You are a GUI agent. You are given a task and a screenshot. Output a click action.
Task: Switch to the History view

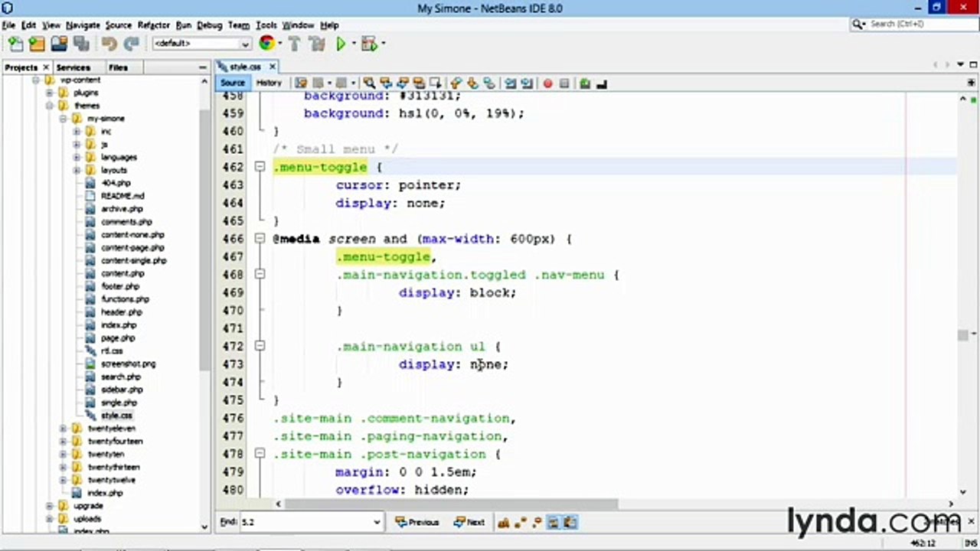pyautogui.click(x=269, y=83)
